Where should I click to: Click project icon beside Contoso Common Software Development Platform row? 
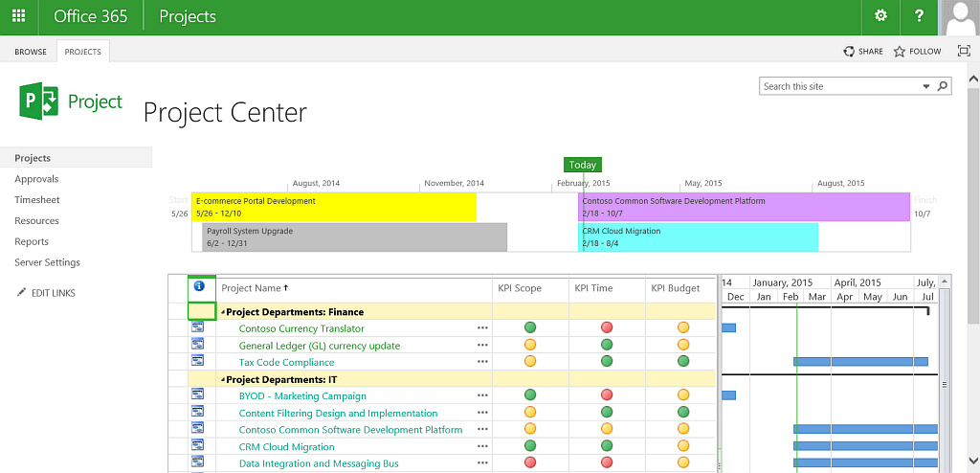[x=198, y=428]
